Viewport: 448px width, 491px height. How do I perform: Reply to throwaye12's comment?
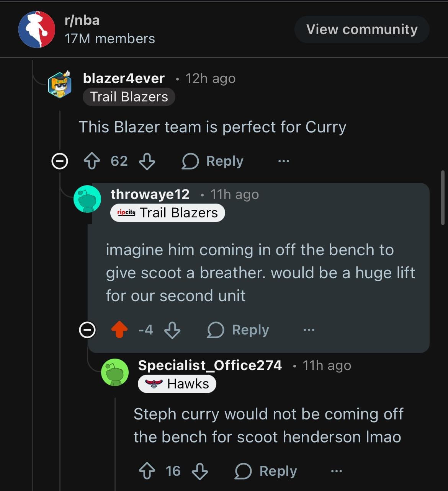pyautogui.click(x=239, y=330)
